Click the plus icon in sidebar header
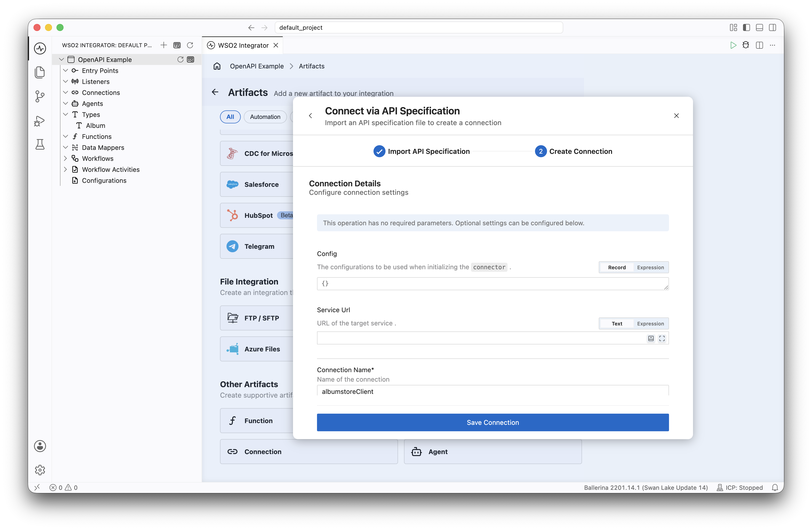812x530 pixels. [164, 45]
